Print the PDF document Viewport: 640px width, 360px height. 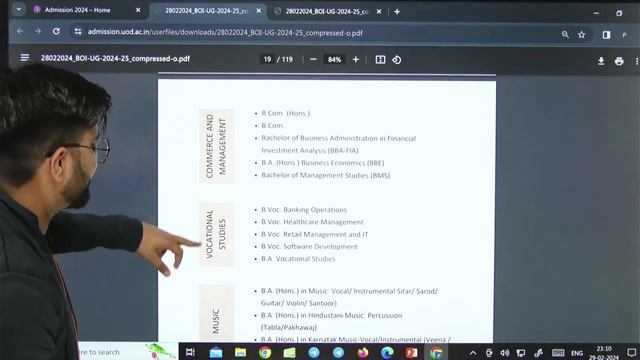[619, 61]
